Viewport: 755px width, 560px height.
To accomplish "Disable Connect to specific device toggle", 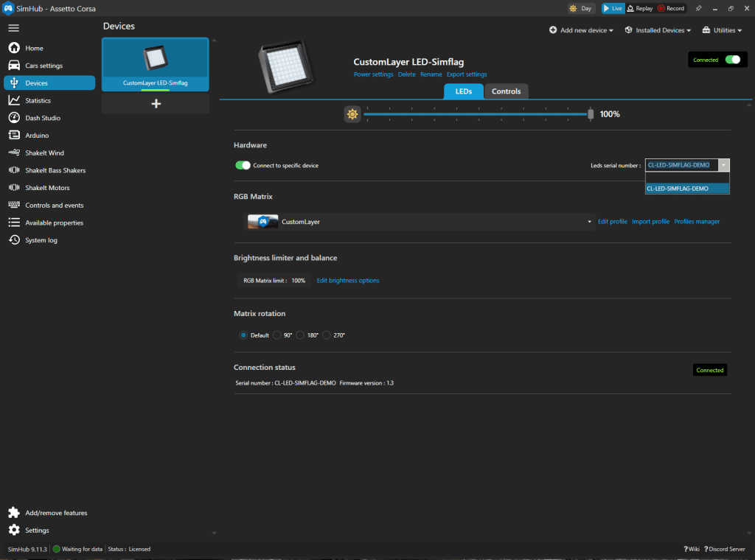I will (x=243, y=166).
